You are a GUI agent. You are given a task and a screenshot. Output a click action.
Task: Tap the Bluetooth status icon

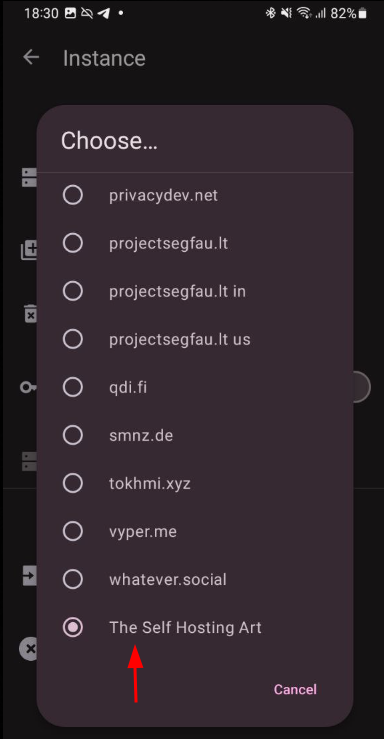pyautogui.click(x=271, y=14)
